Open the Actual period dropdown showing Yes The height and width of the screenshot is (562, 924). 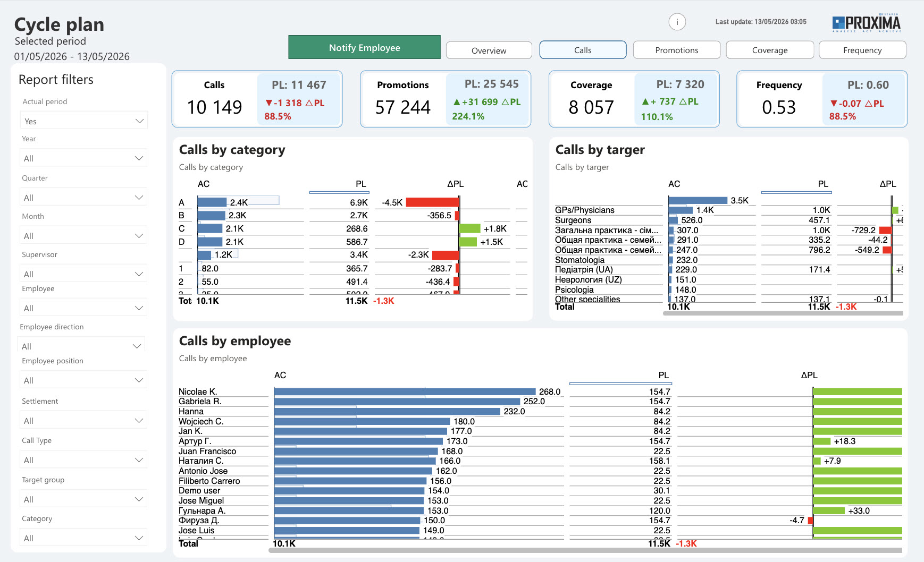[84, 121]
